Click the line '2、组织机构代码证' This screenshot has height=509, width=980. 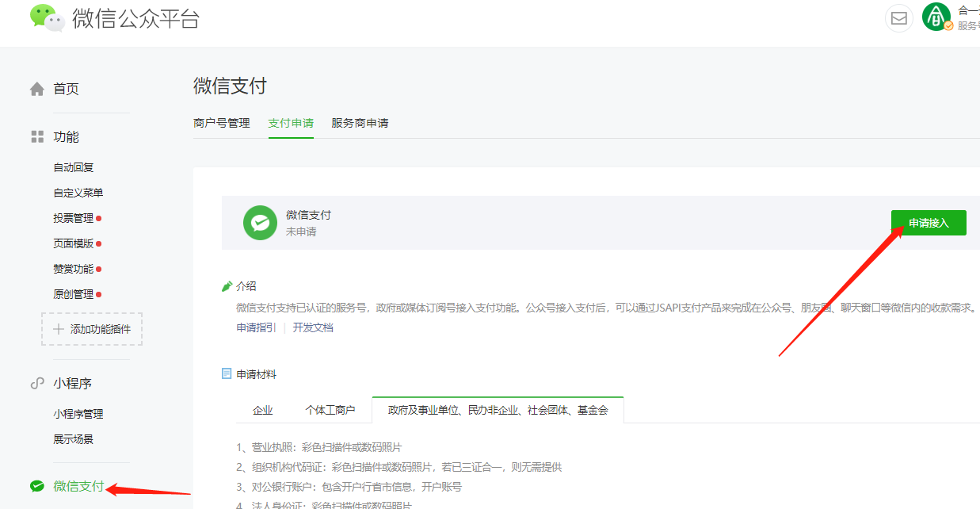coord(399,467)
